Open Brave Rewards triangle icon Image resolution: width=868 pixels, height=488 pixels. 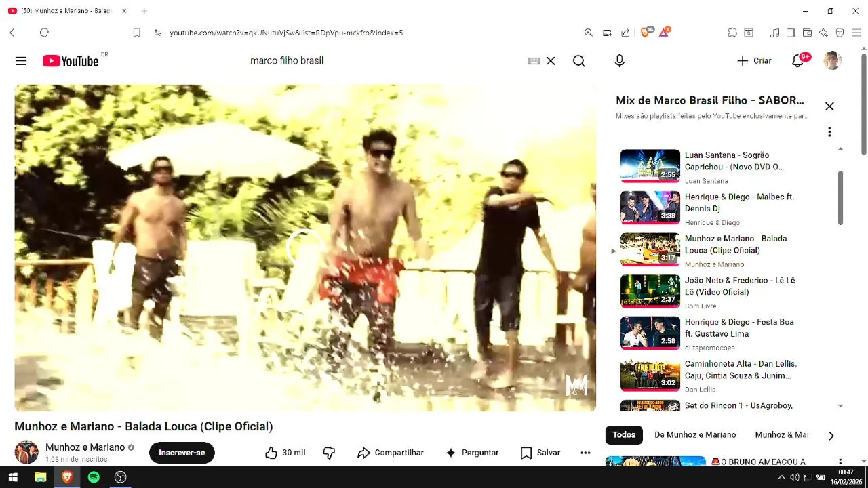[664, 32]
